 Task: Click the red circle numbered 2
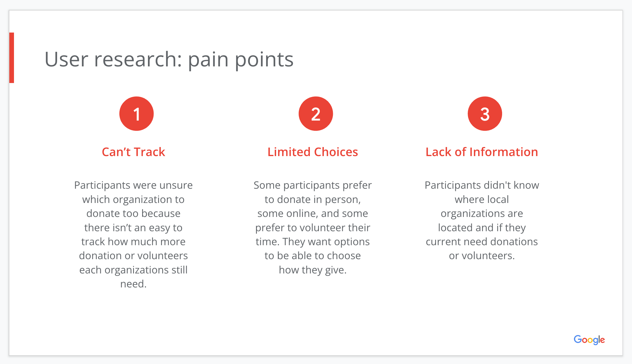coord(316,114)
